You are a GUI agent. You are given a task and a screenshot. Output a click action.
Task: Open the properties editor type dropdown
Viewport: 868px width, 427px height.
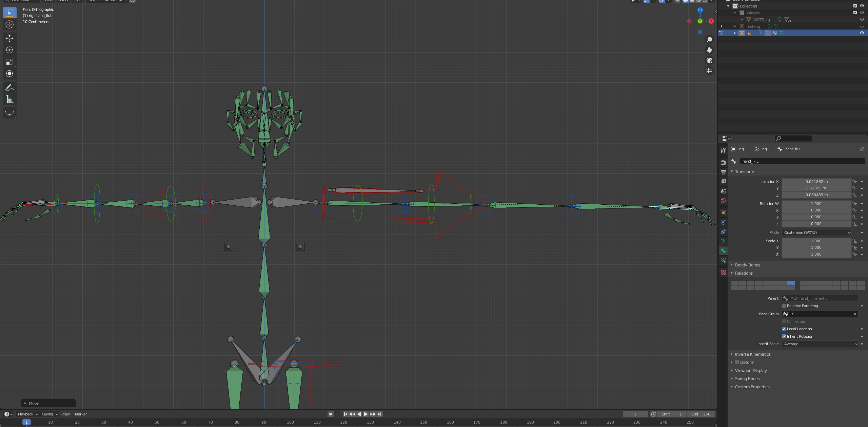[x=726, y=138]
